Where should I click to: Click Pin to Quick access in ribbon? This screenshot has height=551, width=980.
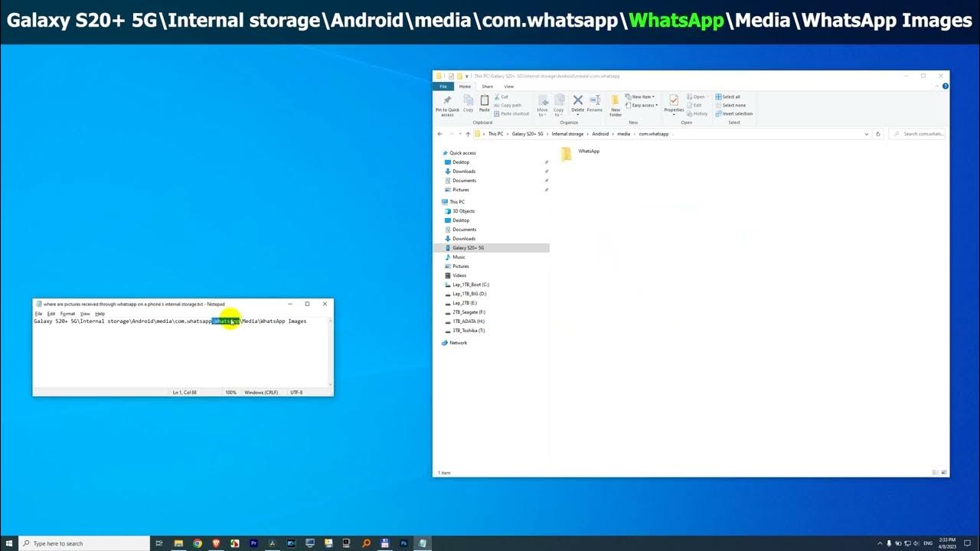tap(447, 106)
